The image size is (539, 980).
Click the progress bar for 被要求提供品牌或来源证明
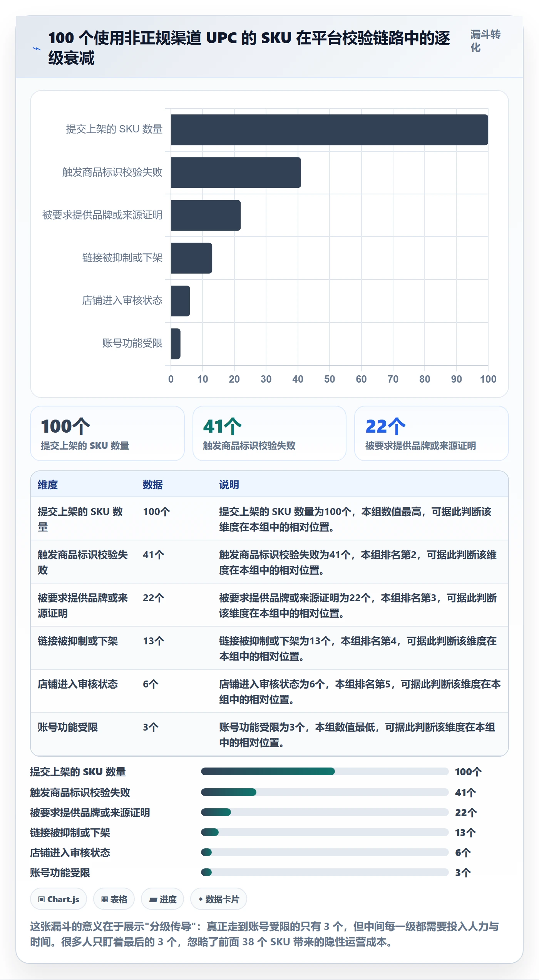pos(325,812)
